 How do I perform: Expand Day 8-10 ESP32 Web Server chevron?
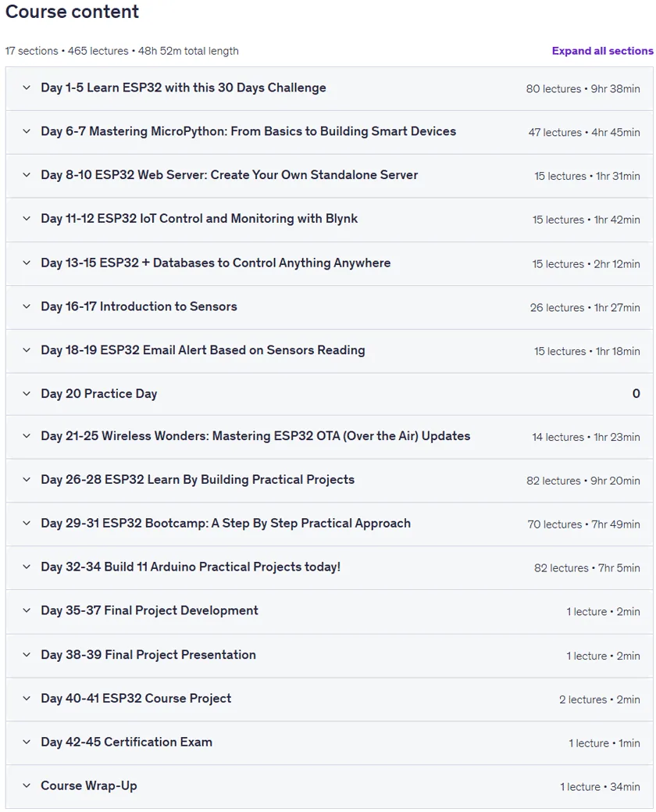pos(27,175)
